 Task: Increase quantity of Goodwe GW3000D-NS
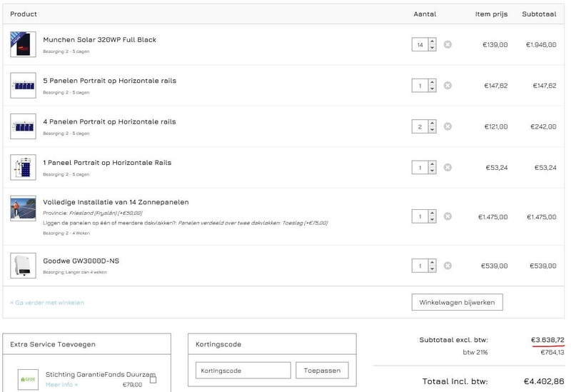point(432,262)
